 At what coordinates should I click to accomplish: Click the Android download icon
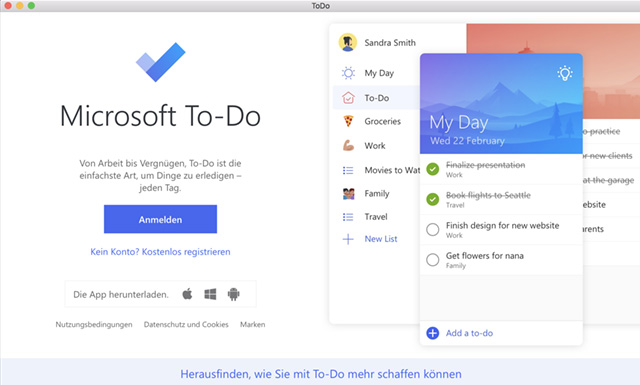tap(233, 294)
